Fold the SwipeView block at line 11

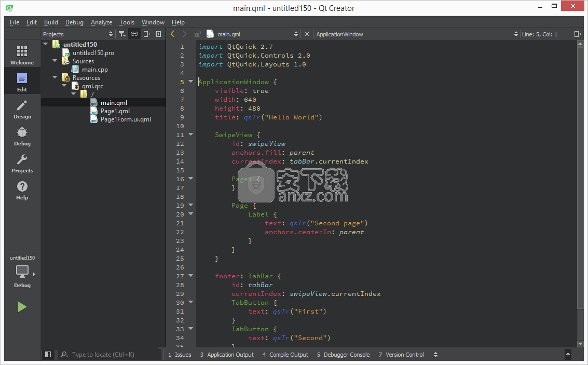coord(190,134)
